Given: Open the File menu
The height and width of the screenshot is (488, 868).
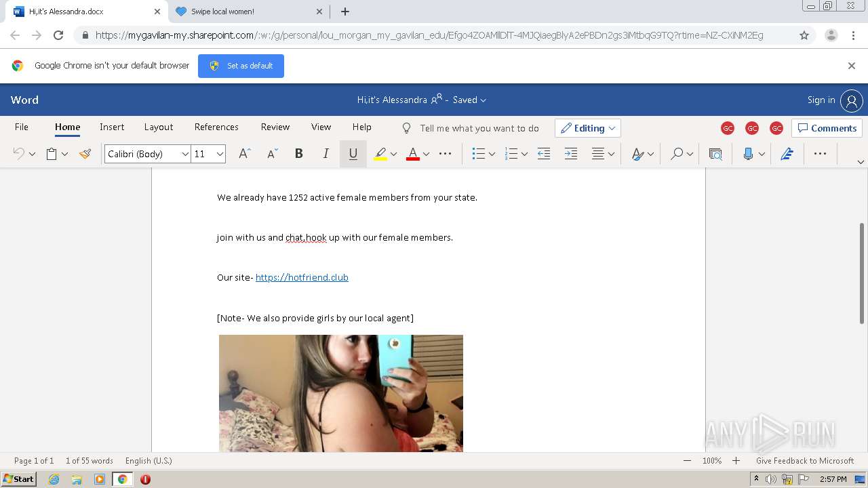Looking at the screenshot, I should (22, 127).
